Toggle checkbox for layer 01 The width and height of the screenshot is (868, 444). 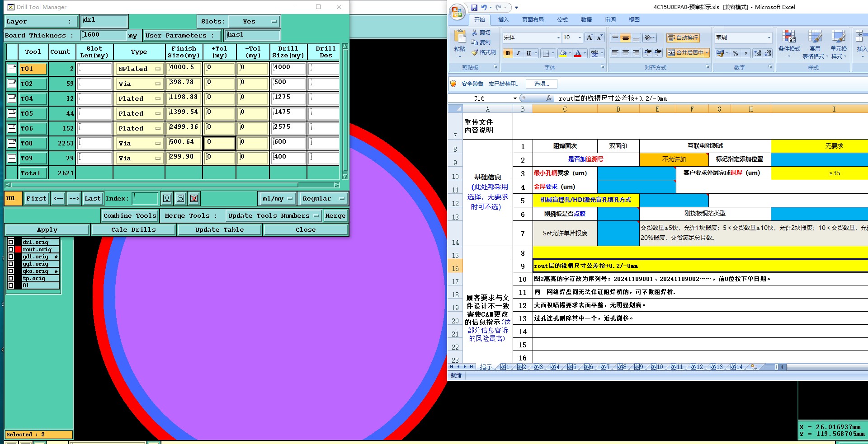coord(11,285)
